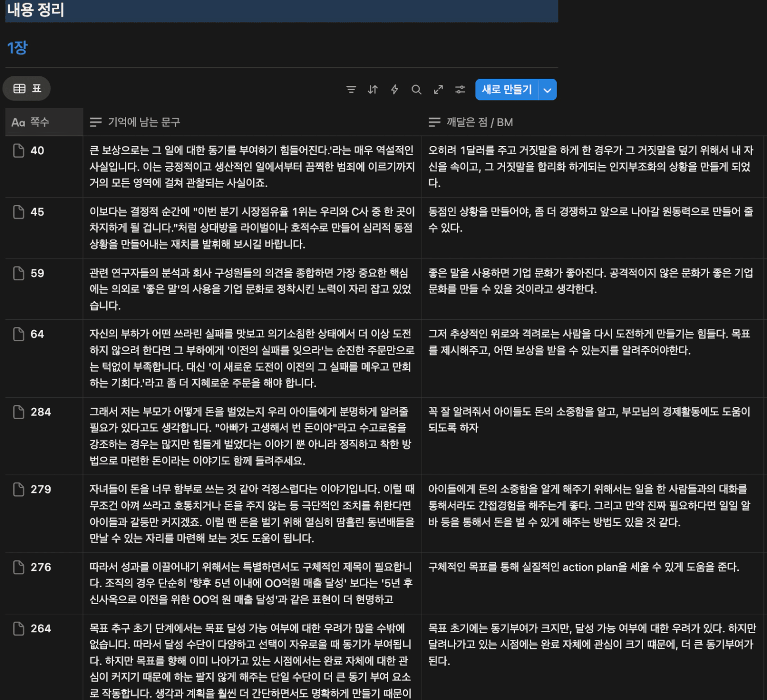
Task: Open the 쪽수 column header menu
Action: click(44, 122)
